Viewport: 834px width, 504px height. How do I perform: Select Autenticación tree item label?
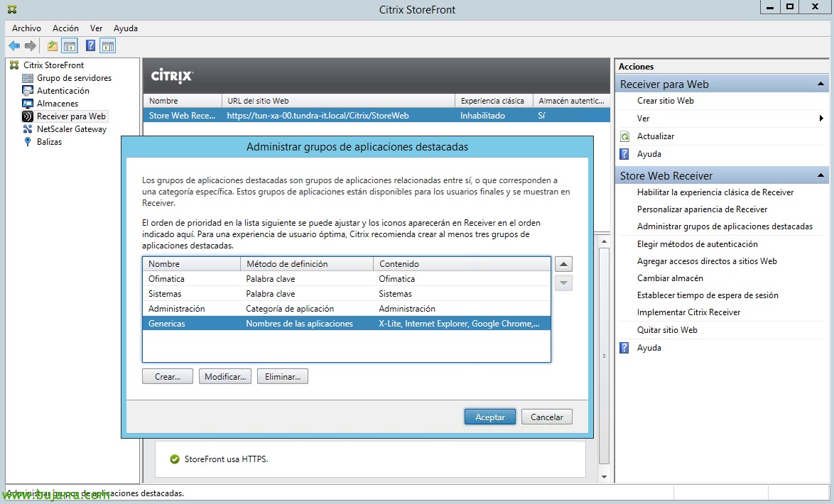(63, 91)
